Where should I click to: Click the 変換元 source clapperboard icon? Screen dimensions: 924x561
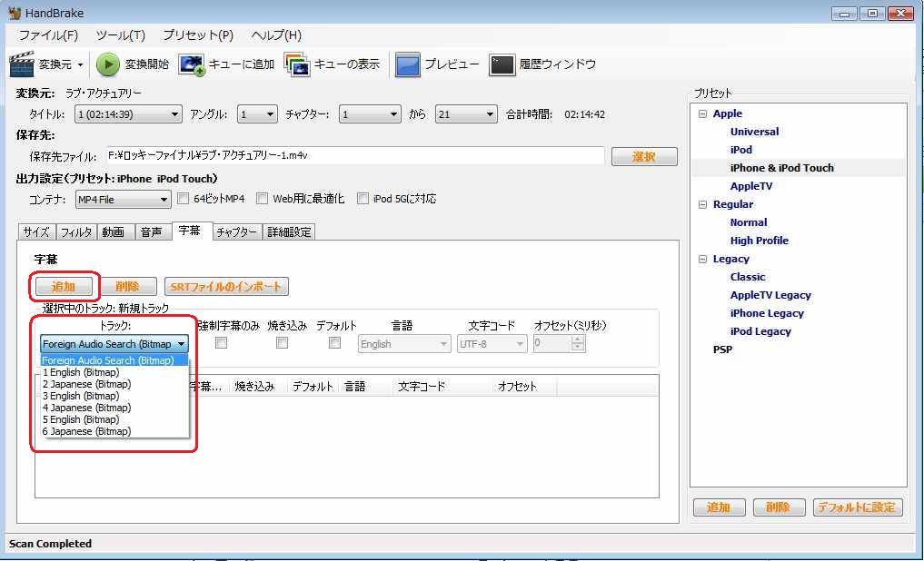coord(22,64)
